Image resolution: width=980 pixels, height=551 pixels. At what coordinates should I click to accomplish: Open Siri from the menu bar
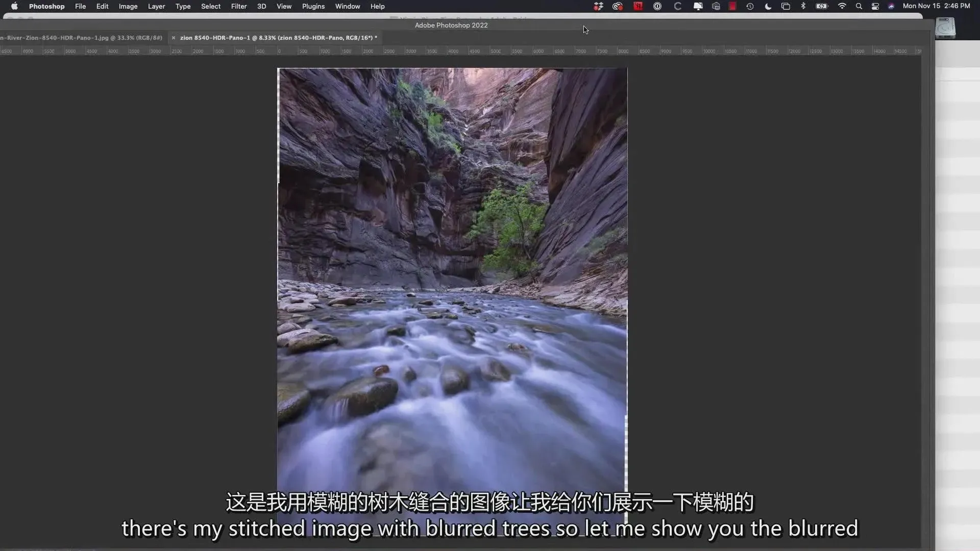891,6
